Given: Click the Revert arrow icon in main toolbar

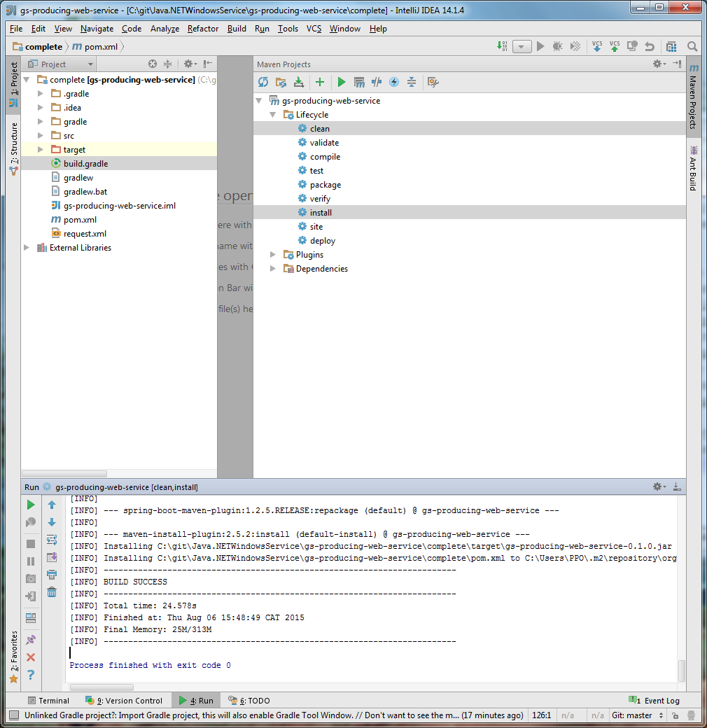Looking at the screenshot, I should pyautogui.click(x=650, y=46).
